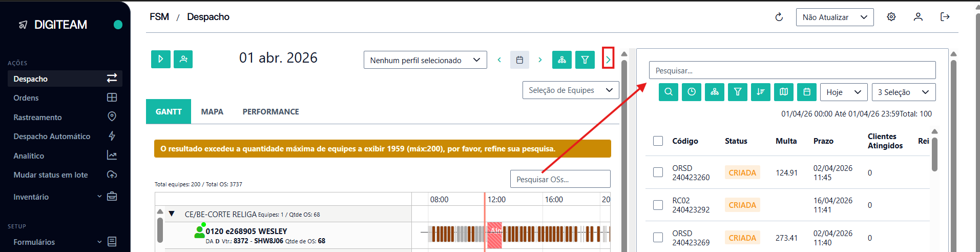Select checkbox for order RC02 240423292
Viewport: 980px width, 252px height.
pyautogui.click(x=658, y=205)
